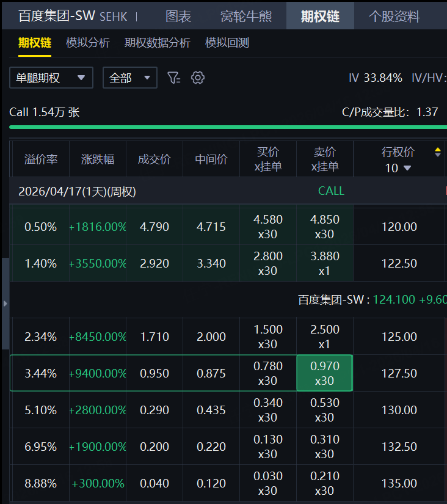Click the green Call/Put volume ratio bar
The image size is (447, 504).
click(223, 127)
